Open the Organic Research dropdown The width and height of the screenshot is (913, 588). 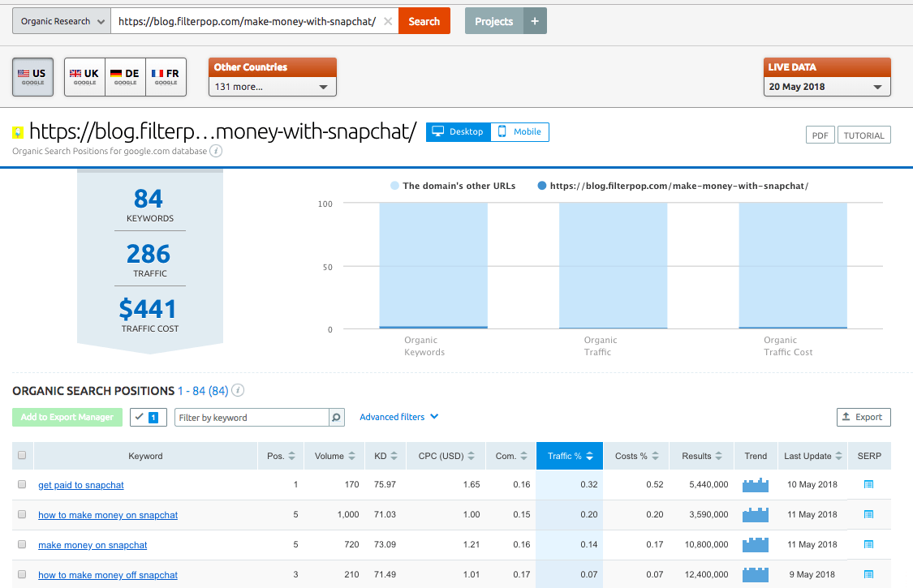(62, 22)
